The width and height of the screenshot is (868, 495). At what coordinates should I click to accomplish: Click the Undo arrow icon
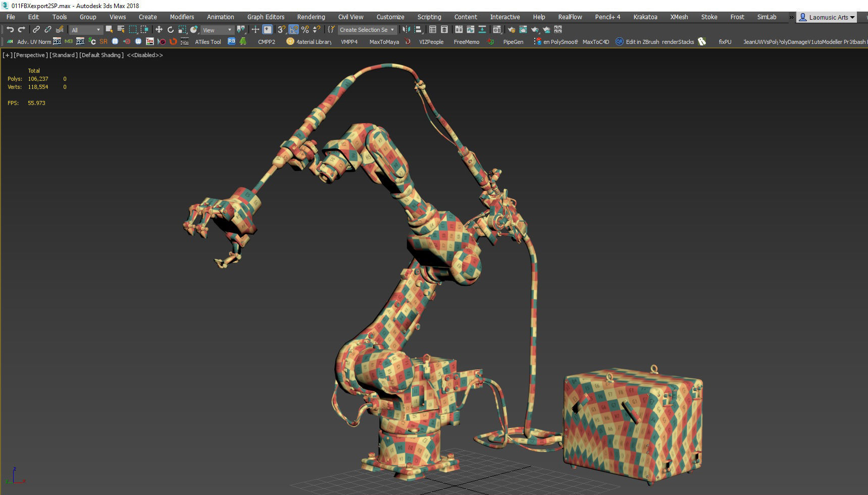tap(10, 30)
